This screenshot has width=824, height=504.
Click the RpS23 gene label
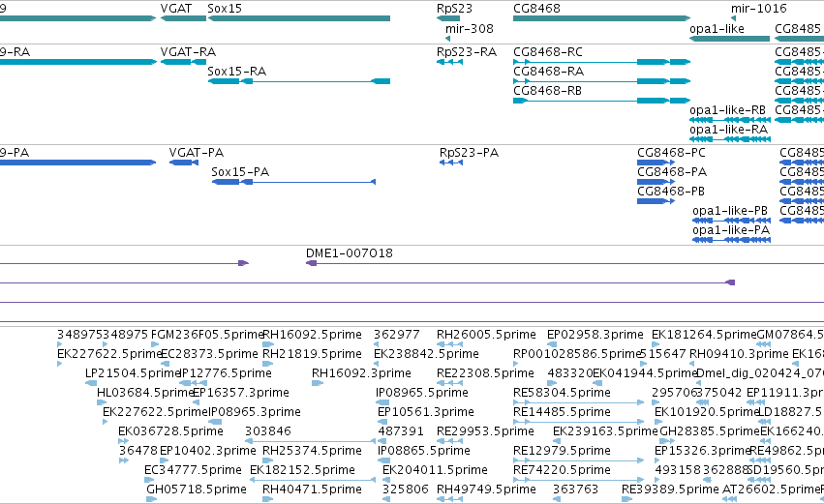point(454,9)
